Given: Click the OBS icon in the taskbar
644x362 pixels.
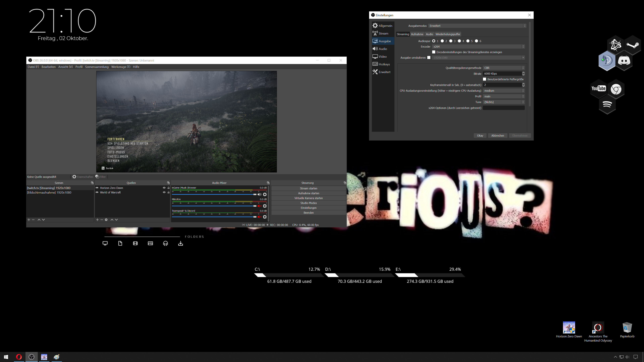Looking at the screenshot, I should click(x=32, y=357).
